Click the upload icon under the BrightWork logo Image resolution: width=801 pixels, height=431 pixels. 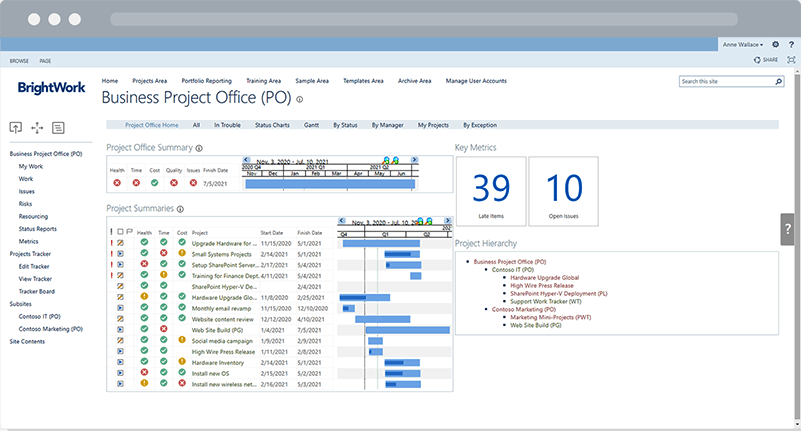point(15,128)
